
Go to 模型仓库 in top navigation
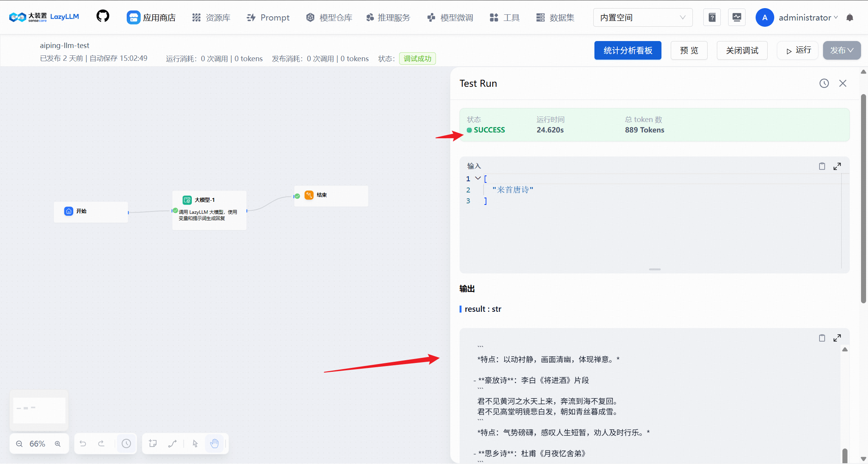point(329,17)
